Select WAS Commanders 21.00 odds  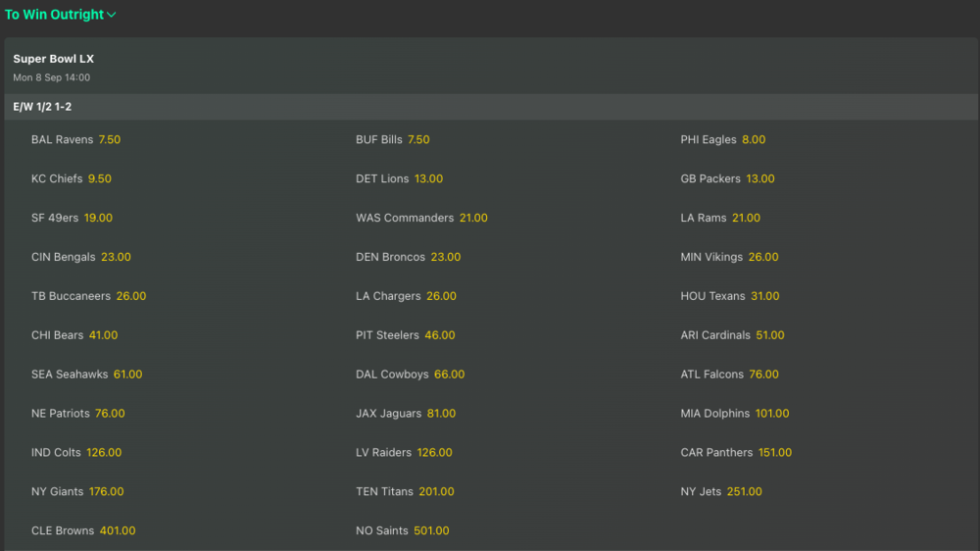[421, 218]
